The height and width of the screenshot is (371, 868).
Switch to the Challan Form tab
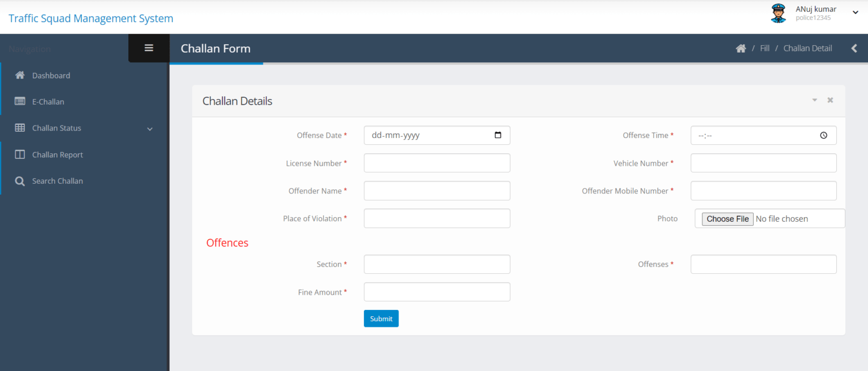click(215, 48)
